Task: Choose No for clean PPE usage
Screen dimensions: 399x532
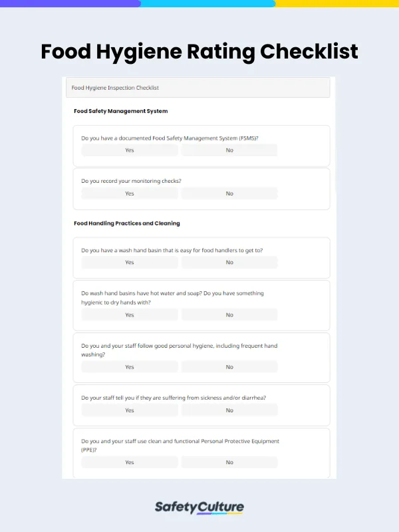Action: pos(229,462)
